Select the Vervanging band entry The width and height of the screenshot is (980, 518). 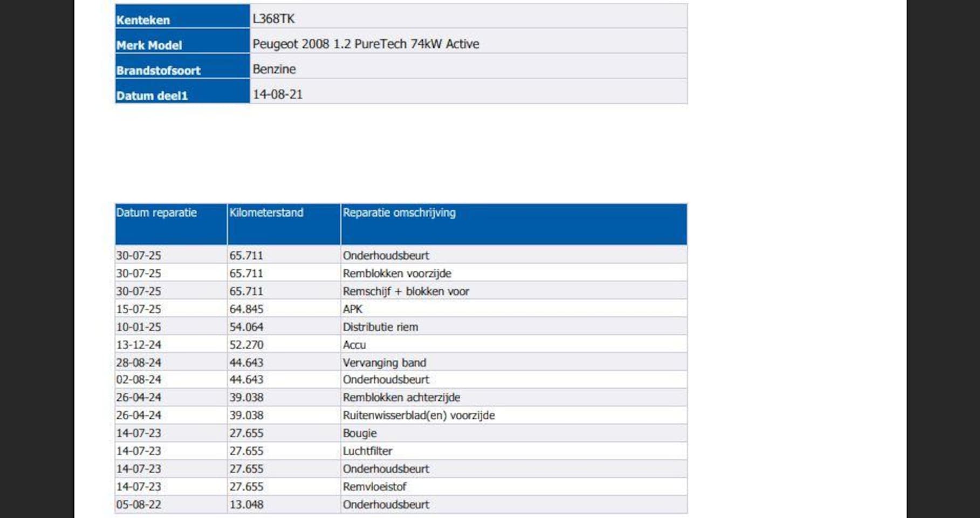click(x=385, y=363)
